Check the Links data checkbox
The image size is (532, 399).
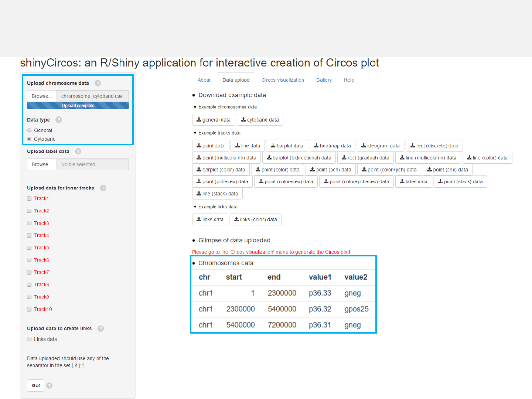[29, 339]
